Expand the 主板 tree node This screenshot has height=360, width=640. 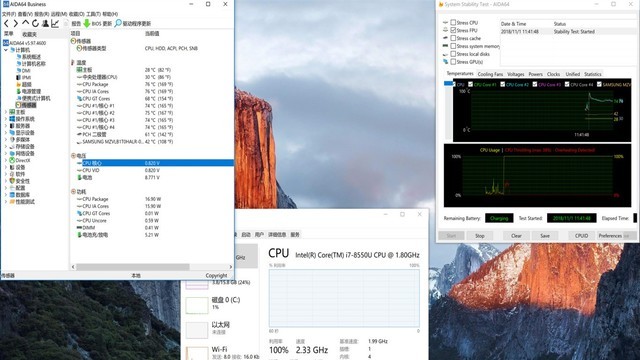pyautogui.click(x=6, y=112)
